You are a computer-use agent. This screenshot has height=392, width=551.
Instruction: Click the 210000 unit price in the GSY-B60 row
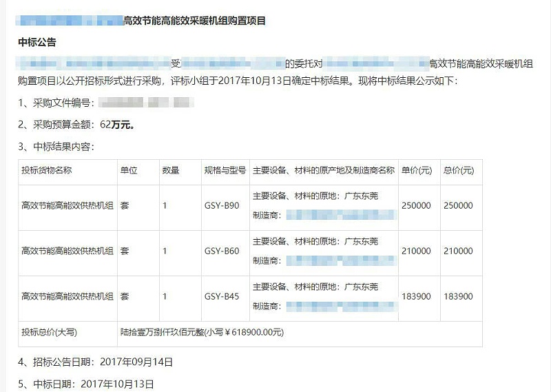pos(416,251)
